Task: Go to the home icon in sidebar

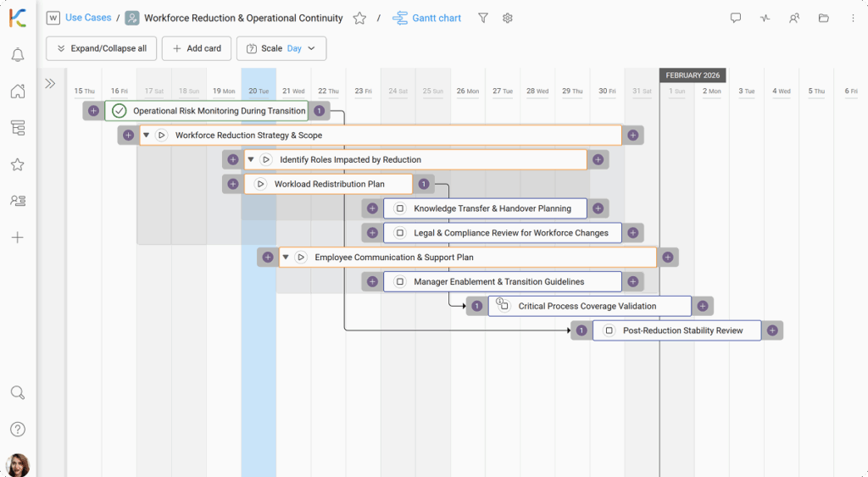Action: (17, 92)
